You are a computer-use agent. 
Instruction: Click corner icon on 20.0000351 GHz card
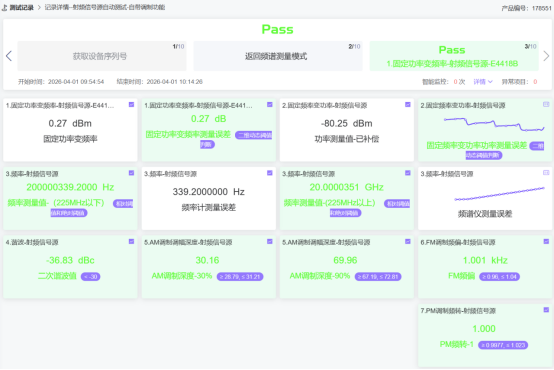coord(408,173)
